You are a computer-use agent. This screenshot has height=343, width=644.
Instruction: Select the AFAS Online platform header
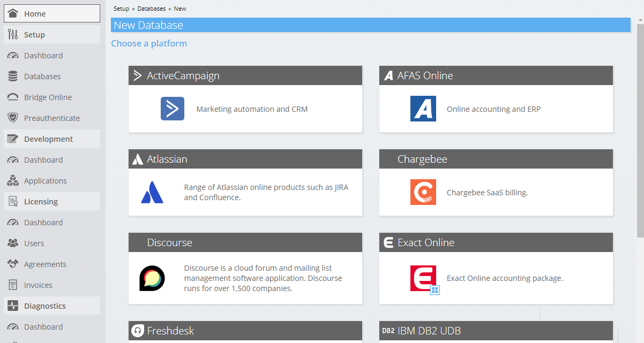click(496, 75)
